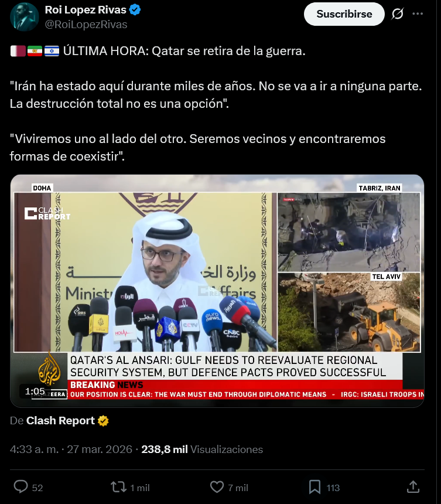This screenshot has height=504, width=441.
Task: Open the three-dot more options menu
Action: [x=417, y=14]
